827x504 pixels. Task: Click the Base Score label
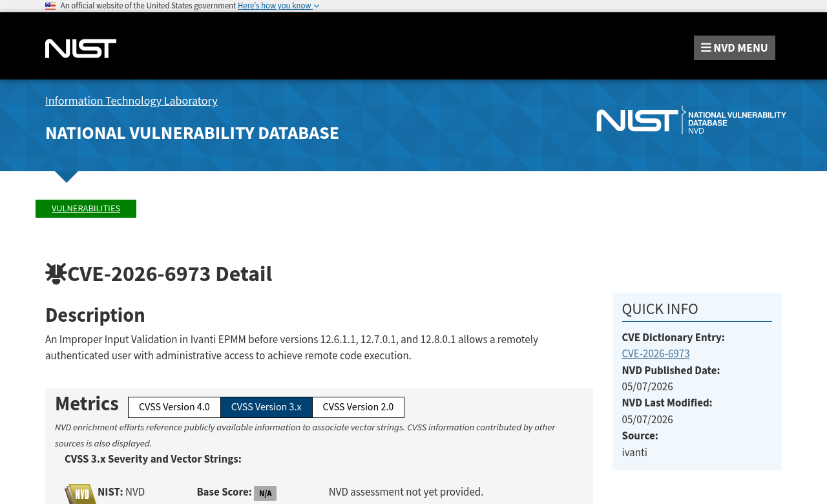pos(224,492)
